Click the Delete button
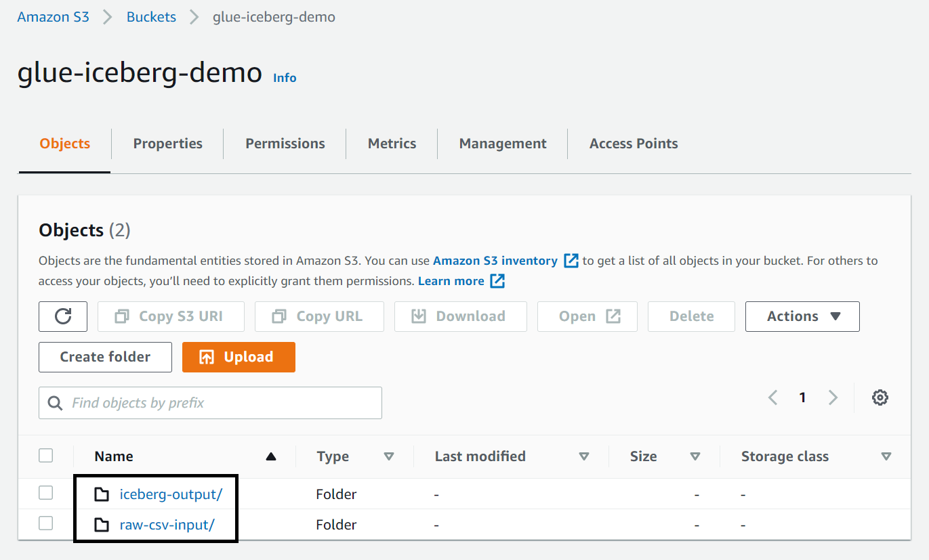929x560 pixels. (691, 316)
